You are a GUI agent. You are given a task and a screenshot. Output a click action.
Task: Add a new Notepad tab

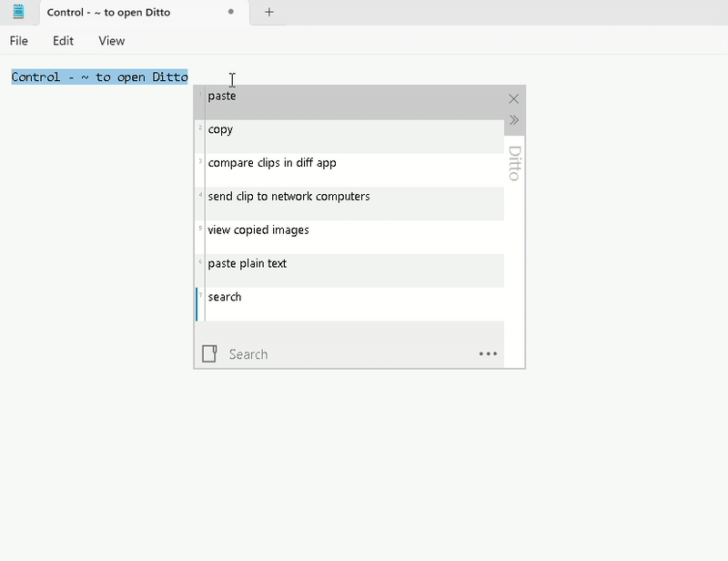269,12
